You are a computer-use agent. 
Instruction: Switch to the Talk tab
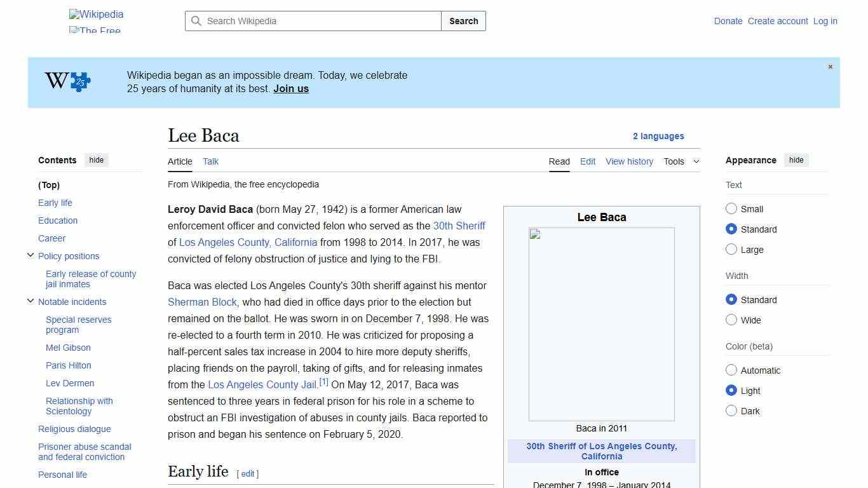tap(210, 161)
